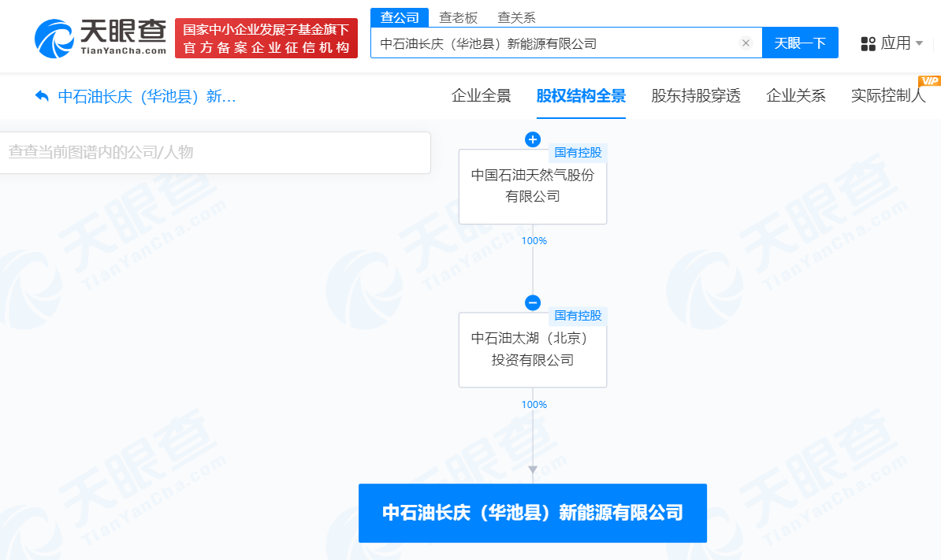Image resolution: width=941 pixels, height=560 pixels.
Task: Switch to the 查关系 tab
Action: point(516,17)
